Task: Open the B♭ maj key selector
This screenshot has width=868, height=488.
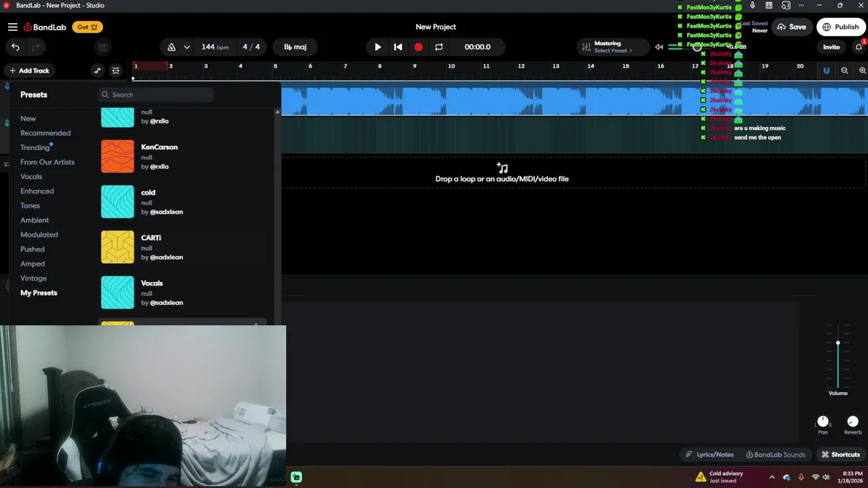Action: pyautogui.click(x=295, y=47)
